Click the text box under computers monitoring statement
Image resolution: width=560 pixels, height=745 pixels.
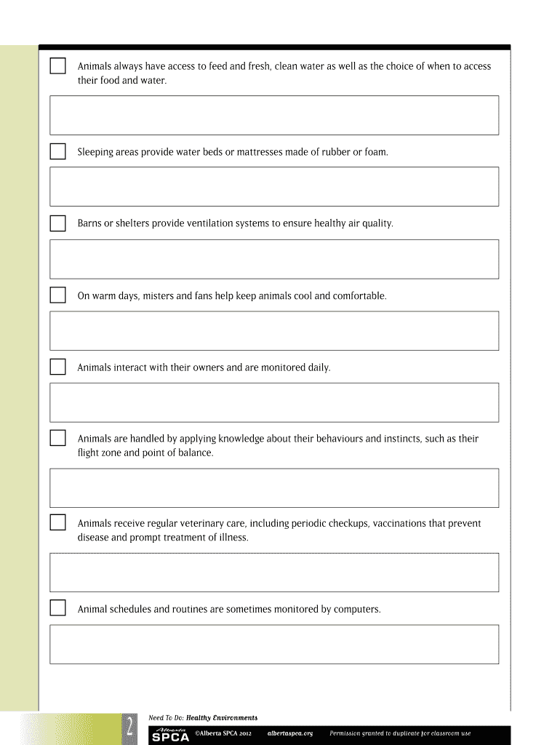tap(274, 644)
